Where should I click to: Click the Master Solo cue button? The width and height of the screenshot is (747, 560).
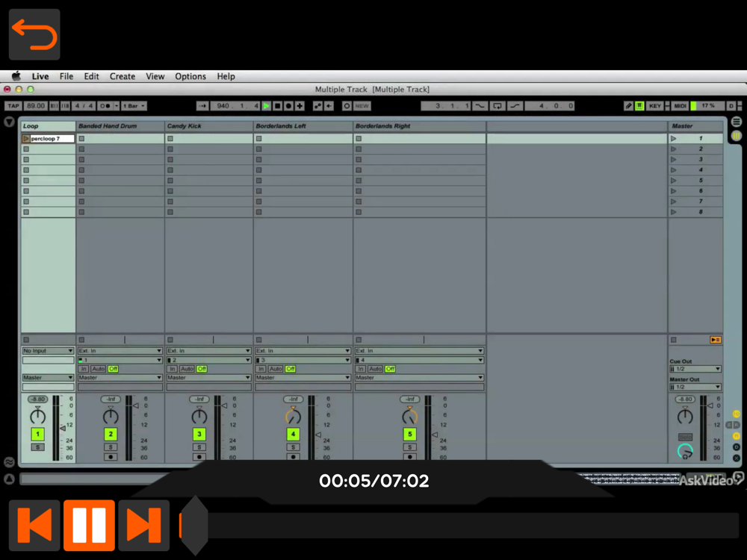point(685,437)
